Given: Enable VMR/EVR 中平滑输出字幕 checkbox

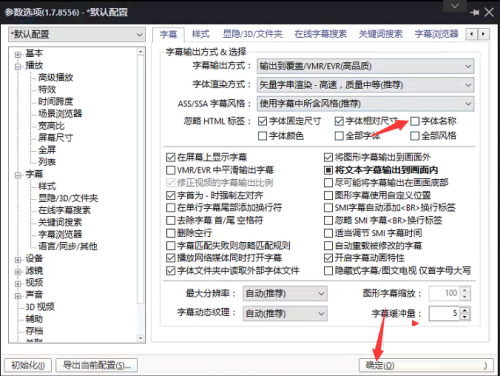Looking at the screenshot, I should pyautogui.click(x=170, y=170).
